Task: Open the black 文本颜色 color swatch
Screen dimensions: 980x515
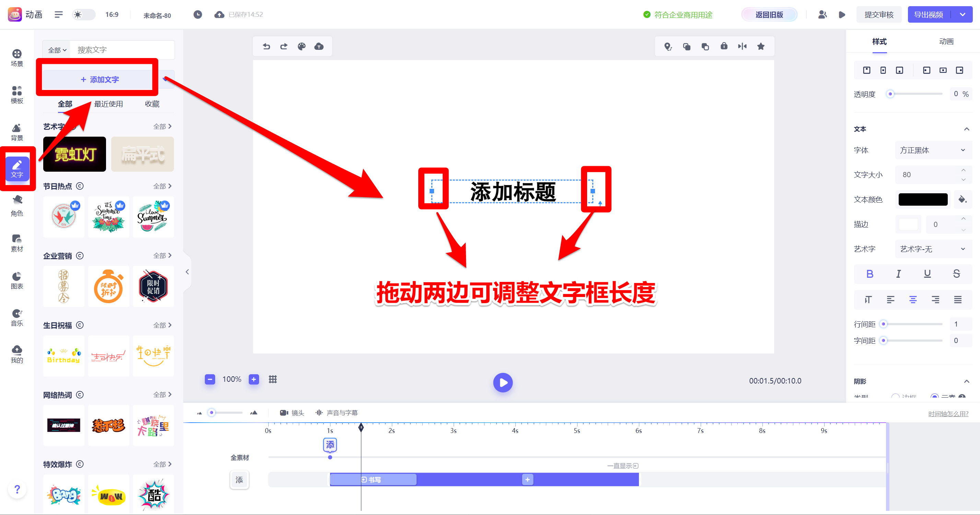Action: click(x=923, y=199)
